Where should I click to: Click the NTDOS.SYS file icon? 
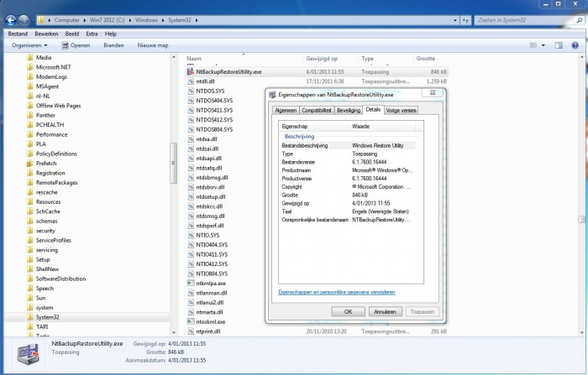[191, 91]
